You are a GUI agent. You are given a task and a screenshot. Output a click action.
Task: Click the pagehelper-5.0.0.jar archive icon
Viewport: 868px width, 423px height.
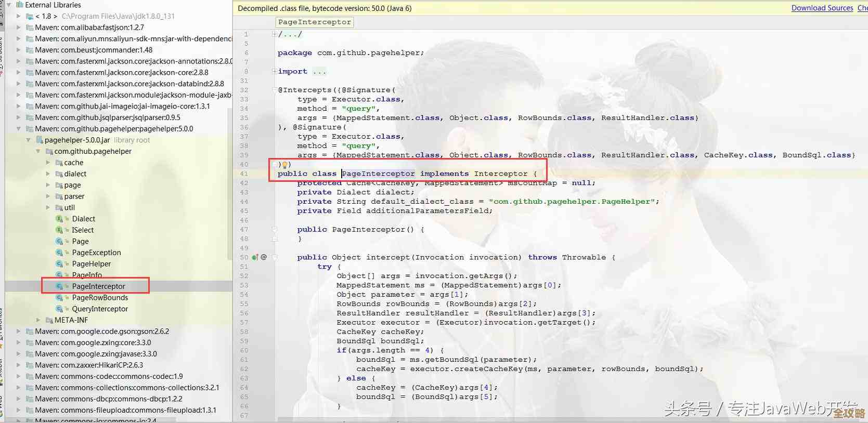[39, 140]
